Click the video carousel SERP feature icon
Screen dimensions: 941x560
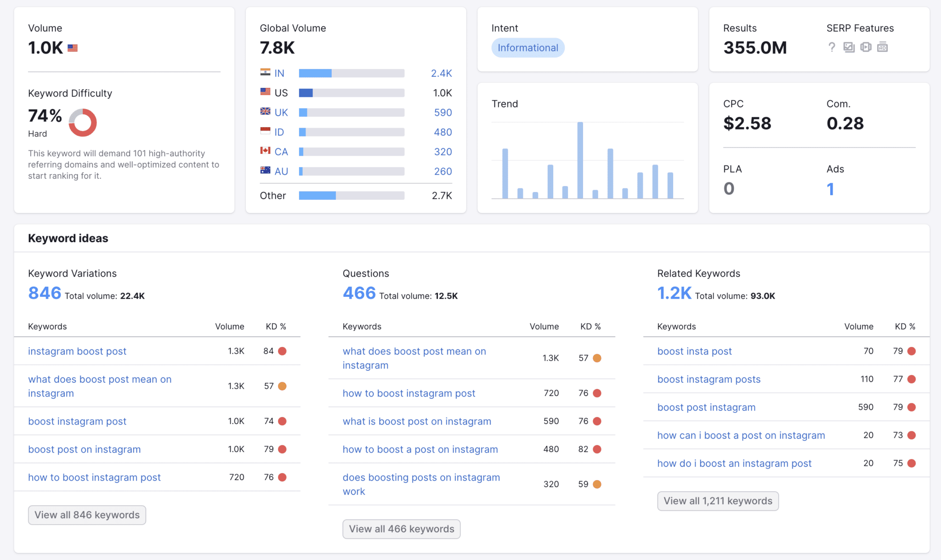[x=866, y=47]
